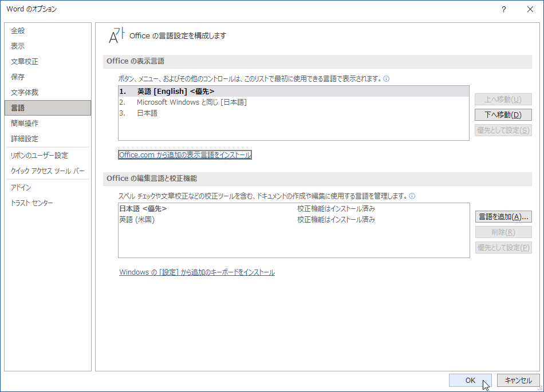
Task: Click 優先として設定(P) for editing language
Action: [503, 247]
